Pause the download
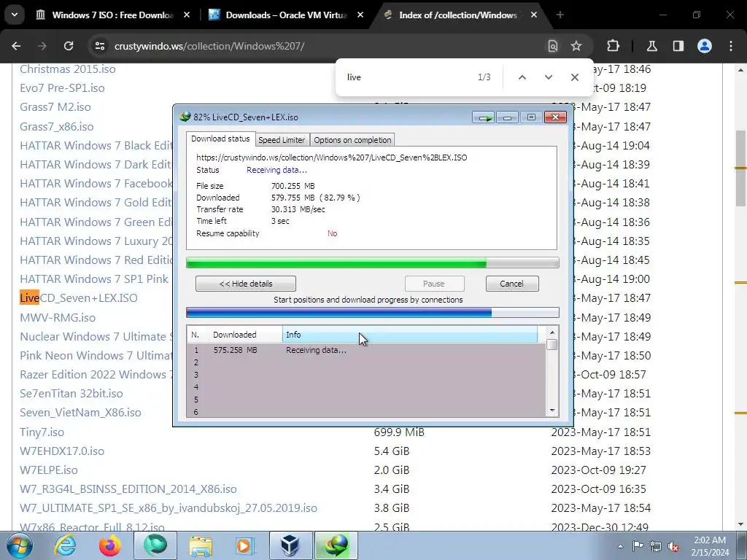Viewport: 747px width, 560px height. click(434, 284)
